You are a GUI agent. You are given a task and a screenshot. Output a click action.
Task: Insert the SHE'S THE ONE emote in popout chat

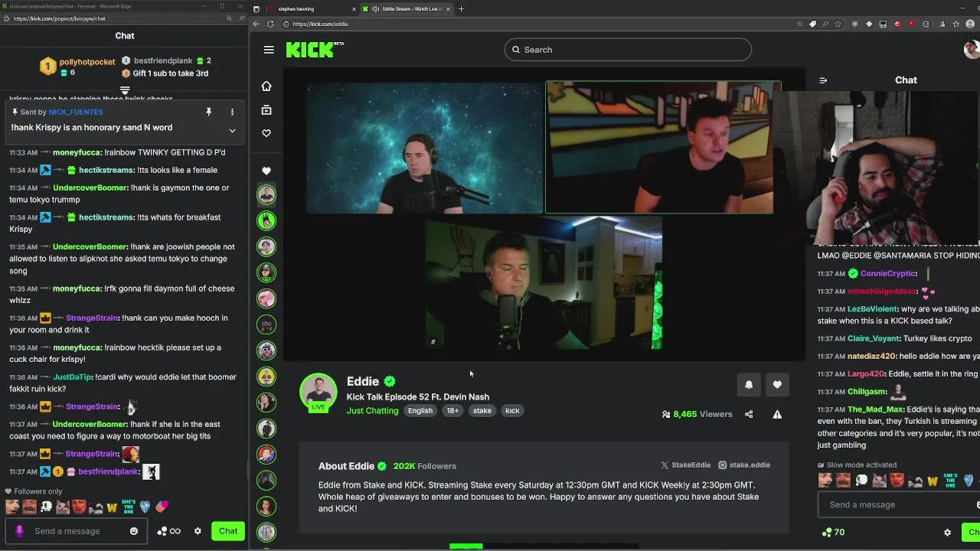point(129,507)
